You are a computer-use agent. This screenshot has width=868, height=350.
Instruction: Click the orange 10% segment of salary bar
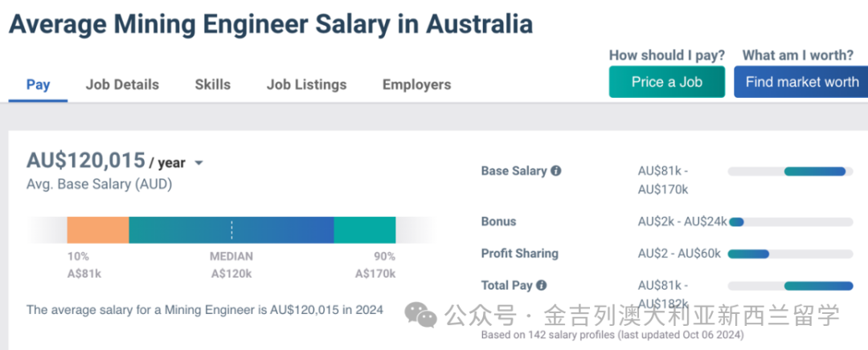point(98,230)
